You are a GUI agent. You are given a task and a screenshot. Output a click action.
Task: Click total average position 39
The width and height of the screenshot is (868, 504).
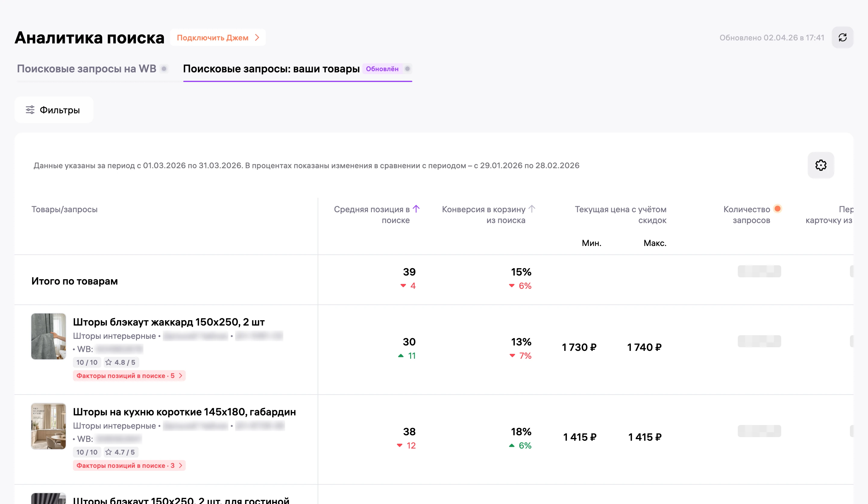pos(409,272)
